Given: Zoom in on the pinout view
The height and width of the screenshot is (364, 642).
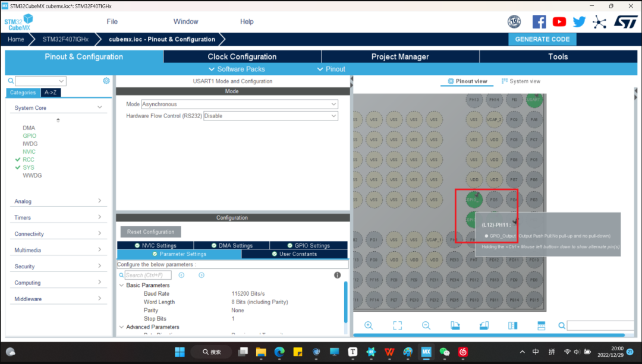Looking at the screenshot, I should point(369,325).
